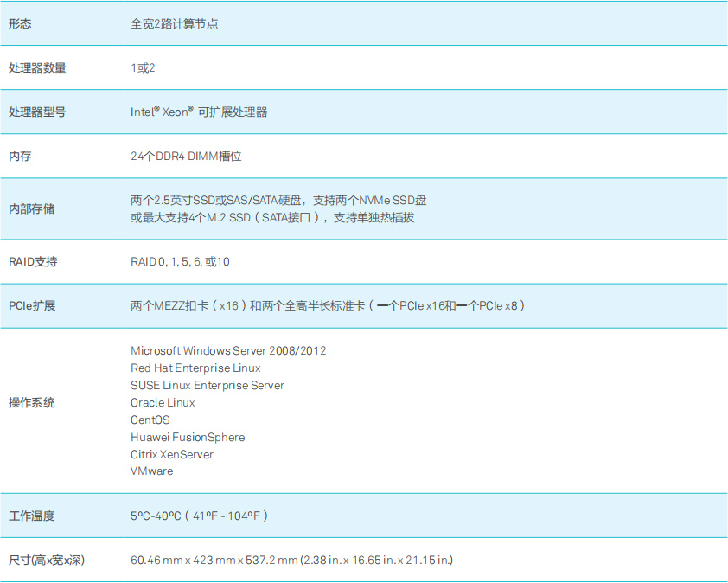Screen dimensions: 728x583
Task: Click the RAID支持 row label
Action: coord(33,261)
